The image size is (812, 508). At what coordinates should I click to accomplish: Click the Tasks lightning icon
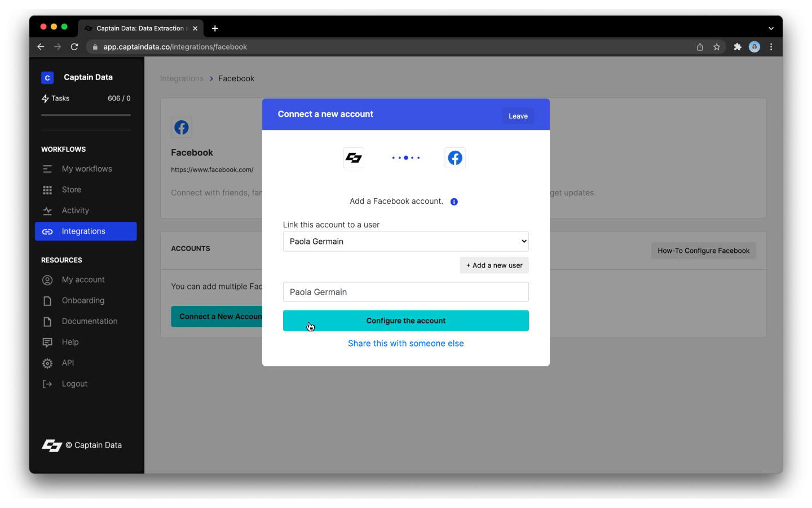45,98
